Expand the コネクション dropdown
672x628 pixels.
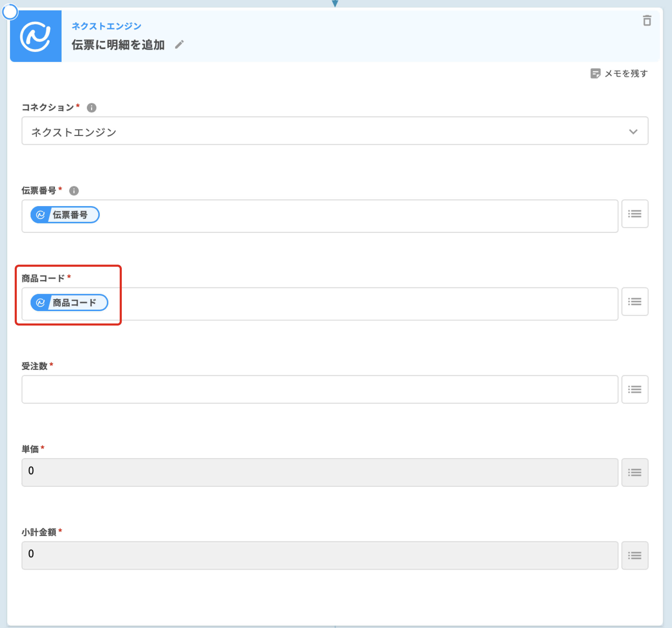(x=335, y=131)
